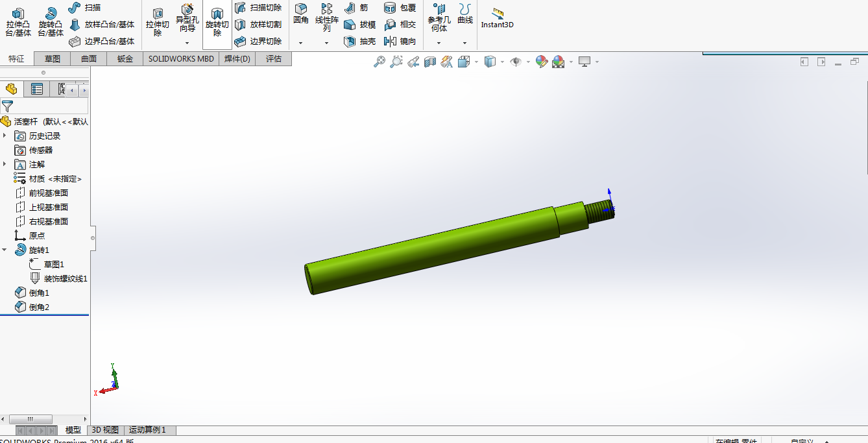
Task: Select the Intersect tool (相交)
Action: (x=400, y=24)
